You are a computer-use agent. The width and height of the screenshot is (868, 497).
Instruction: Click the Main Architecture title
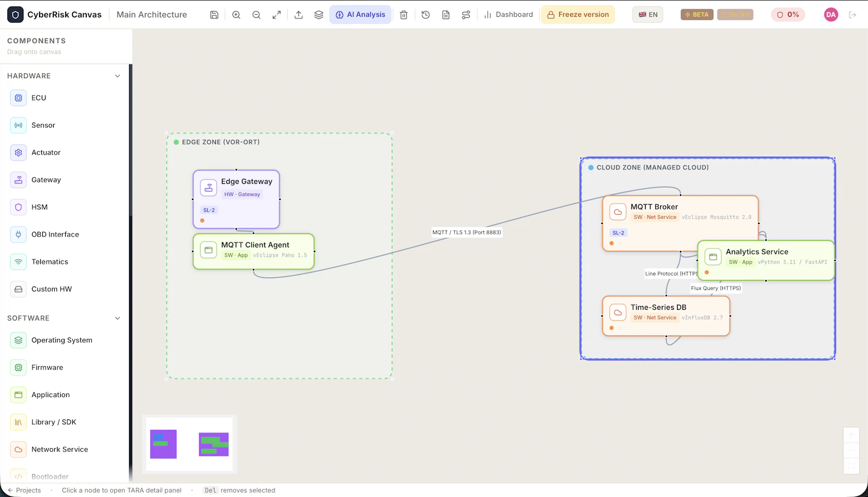(152, 15)
